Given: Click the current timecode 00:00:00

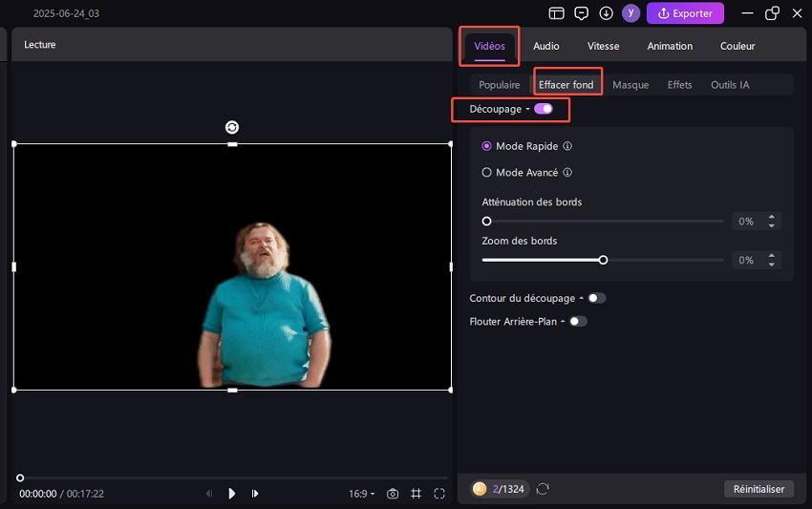Looking at the screenshot, I should 38,494.
